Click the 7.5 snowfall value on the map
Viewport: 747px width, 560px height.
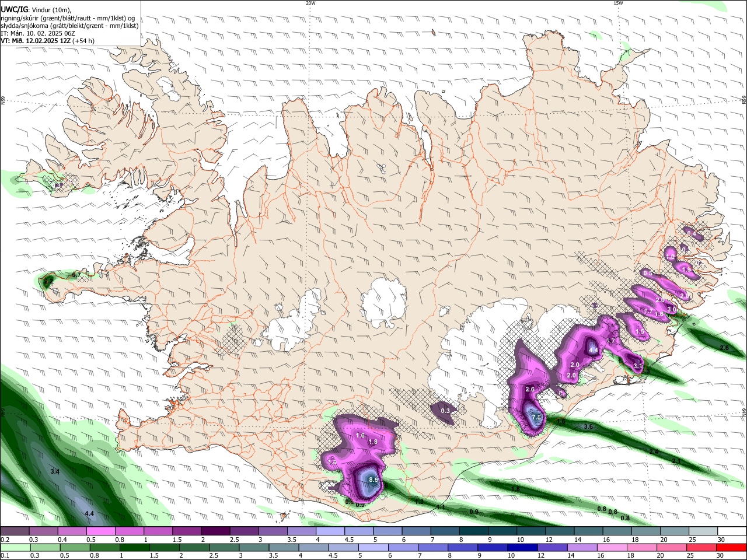coord(537,418)
